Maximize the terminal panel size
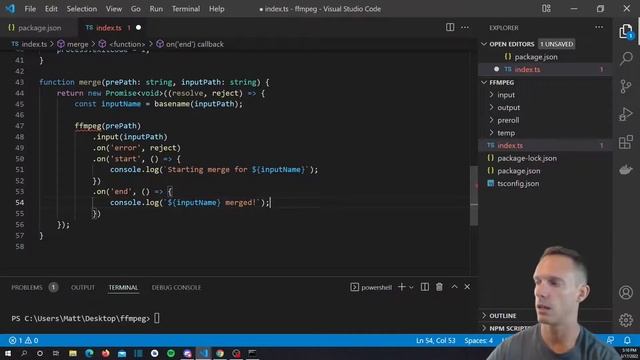 click(454, 287)
